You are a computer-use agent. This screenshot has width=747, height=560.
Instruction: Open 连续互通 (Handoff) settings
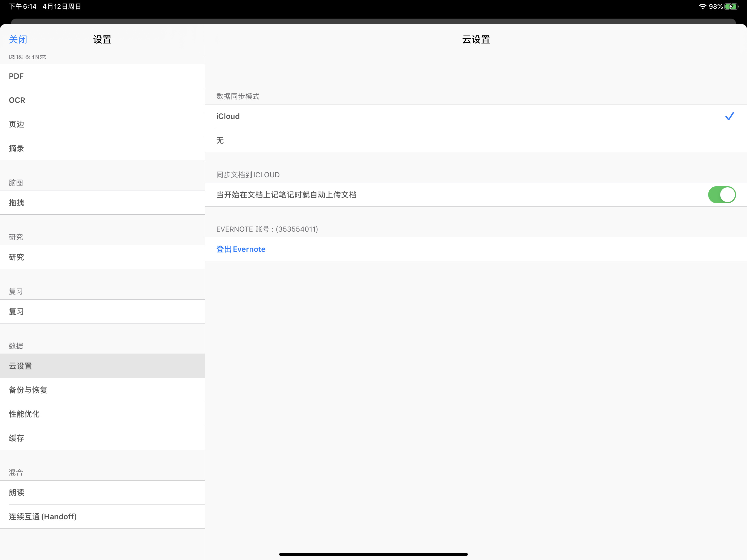click(x=102, y=517)
